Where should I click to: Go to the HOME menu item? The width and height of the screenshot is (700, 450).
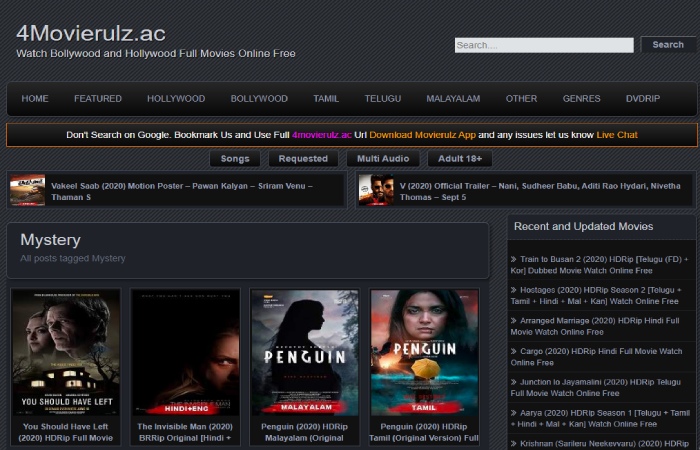coord(35,99)
